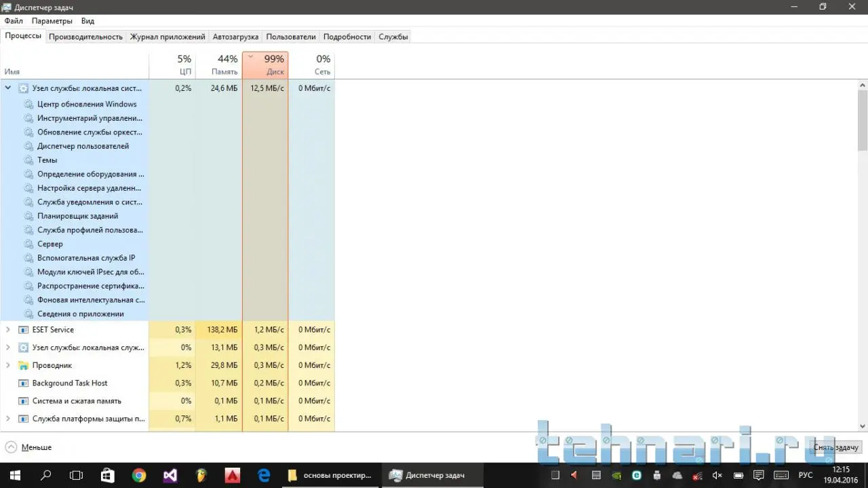The height and width of the screenshot is (488, 868).
Task: Launch Windows Store from taskbar
Action: (x=108, y=475)
